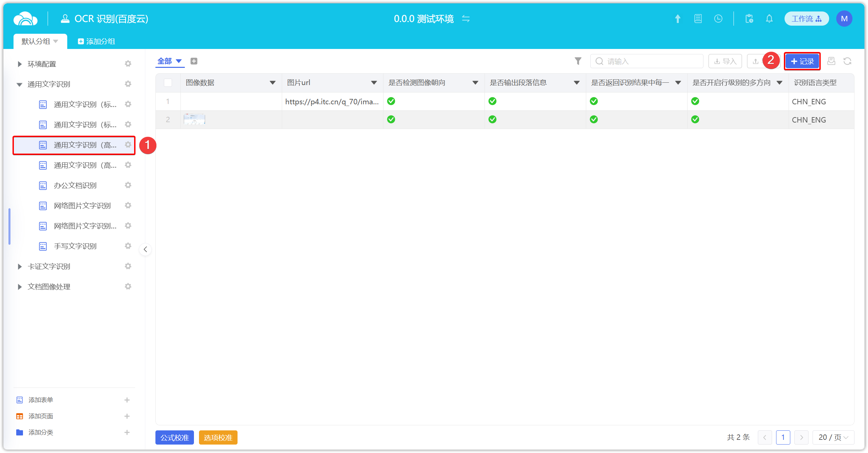Viewport: 868px width, 453px height.
Task: Toggle 是否输出段落信息 check in row 1
Action: [x=493, y=101]
